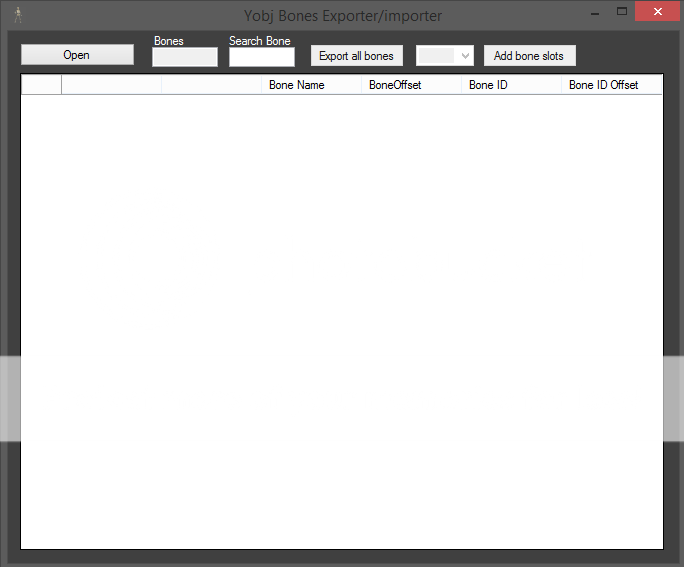The height and width of the screenshot is (567, 684).
Task: Sort by the Bone Name column header
Action: (311, 85)
